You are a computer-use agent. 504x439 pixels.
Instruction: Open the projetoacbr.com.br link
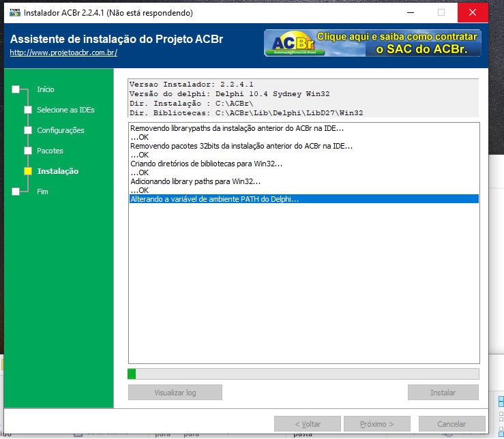pos(63,52)
